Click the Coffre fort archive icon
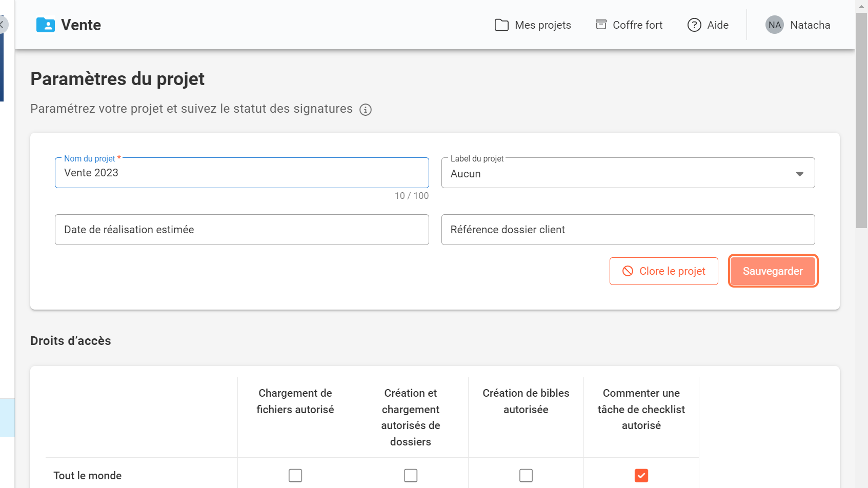Viewport: 868px width, 488px height. point(601,25)
